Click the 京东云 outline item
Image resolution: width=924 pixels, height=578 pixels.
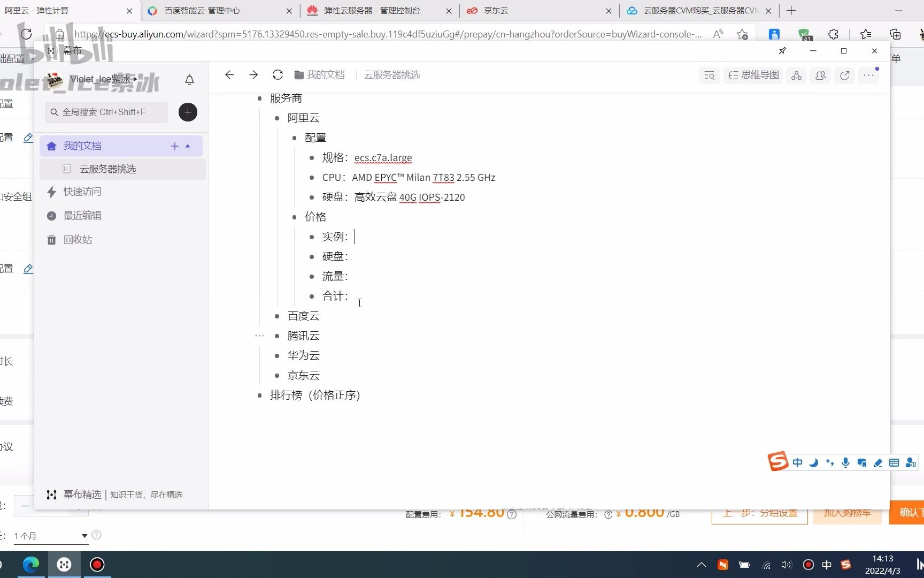click(x=303, y=375)
